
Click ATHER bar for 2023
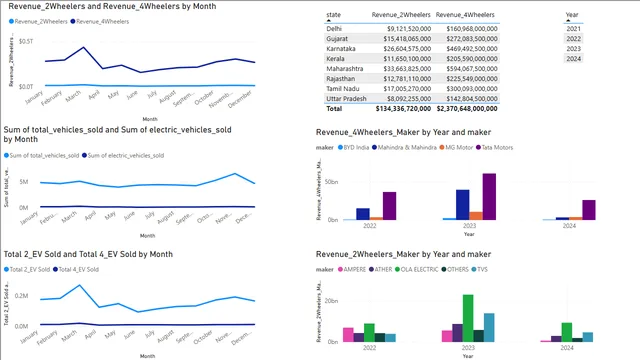click(x=458, y=333)
